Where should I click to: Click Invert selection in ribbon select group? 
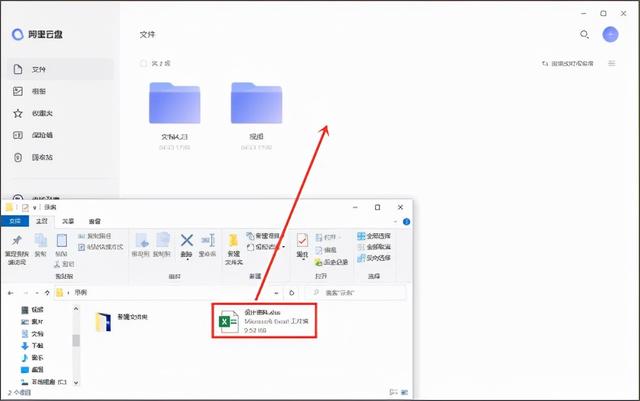pyautogui.click(x=374, y=258)
